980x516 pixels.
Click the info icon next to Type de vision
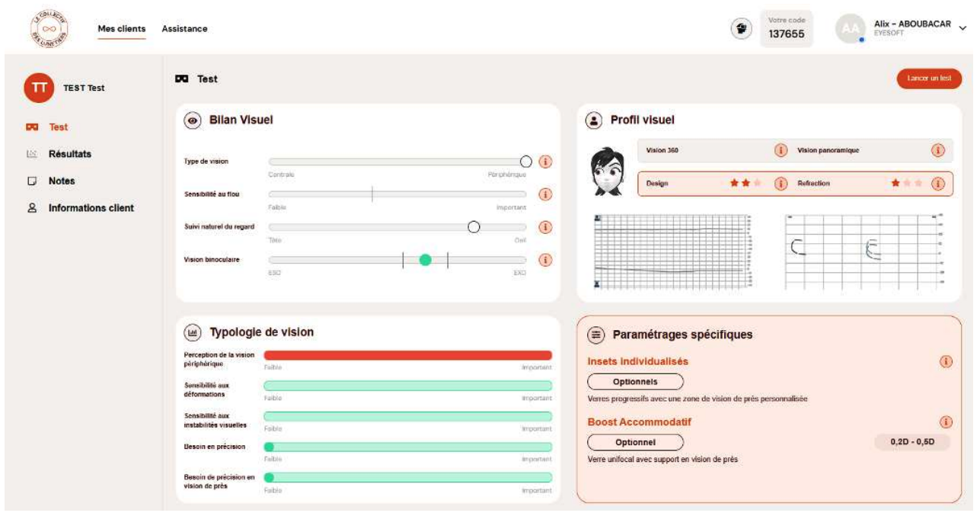pos(545,162)
